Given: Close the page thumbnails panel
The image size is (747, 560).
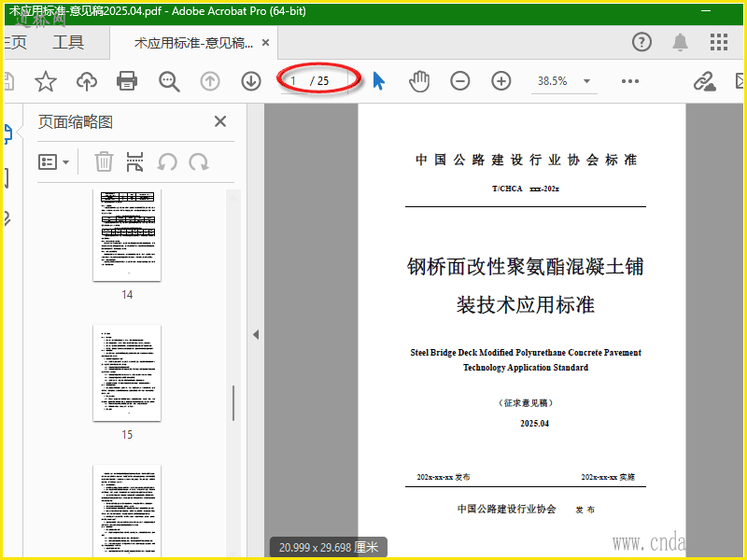Looking at the screenshot, I should (220, 121).
